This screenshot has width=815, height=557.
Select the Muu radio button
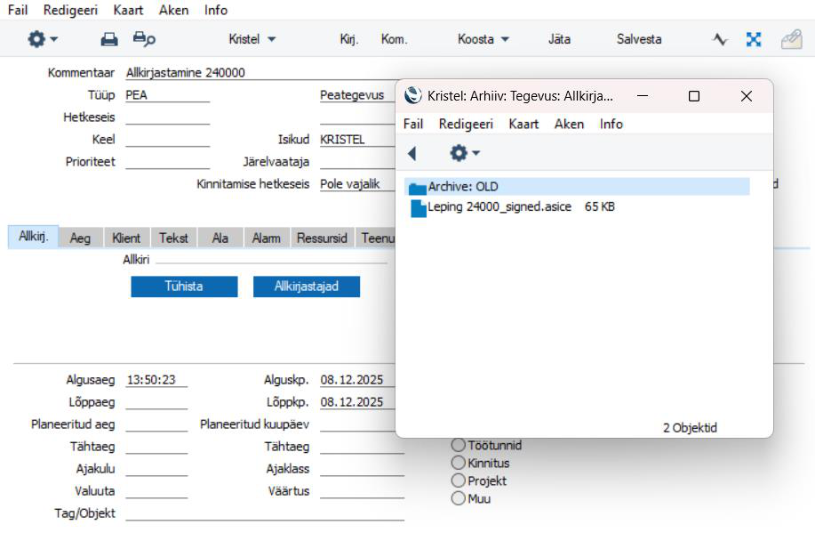pyautogui.click(x=458, y=498)
